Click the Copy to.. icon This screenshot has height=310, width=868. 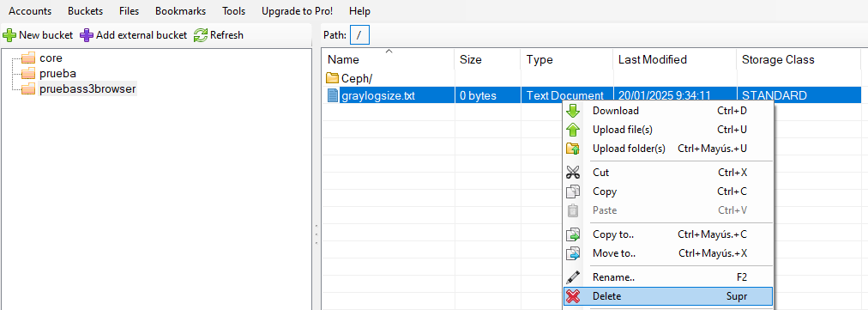pyautogui.click(x=573, y=234)
